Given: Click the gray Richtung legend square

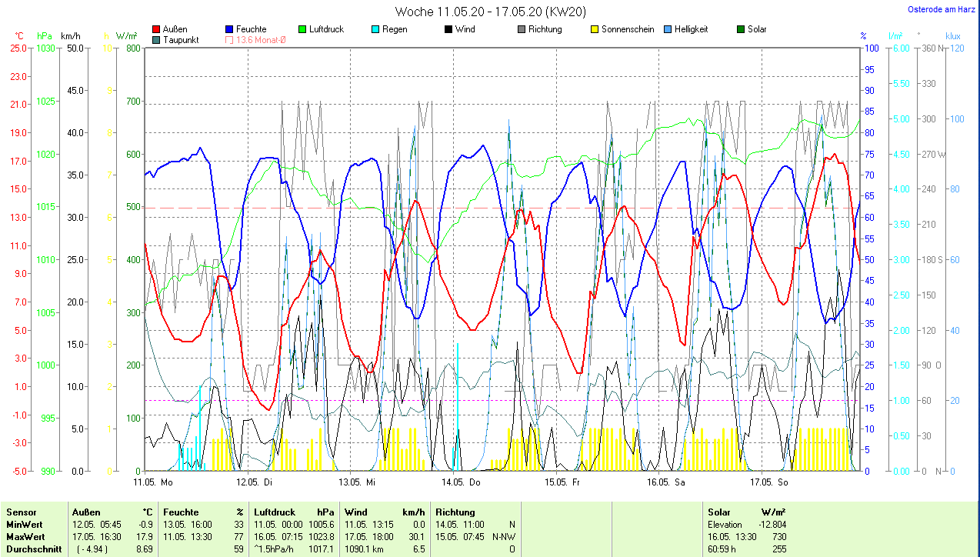Looking at the screenshot, I should click(522, 29).
